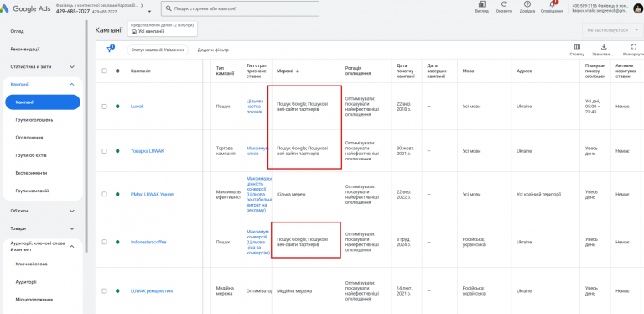Open the PMax: LUWAK Умная campaign link
The height and width of the screenshot is (314, 644).
152,194
